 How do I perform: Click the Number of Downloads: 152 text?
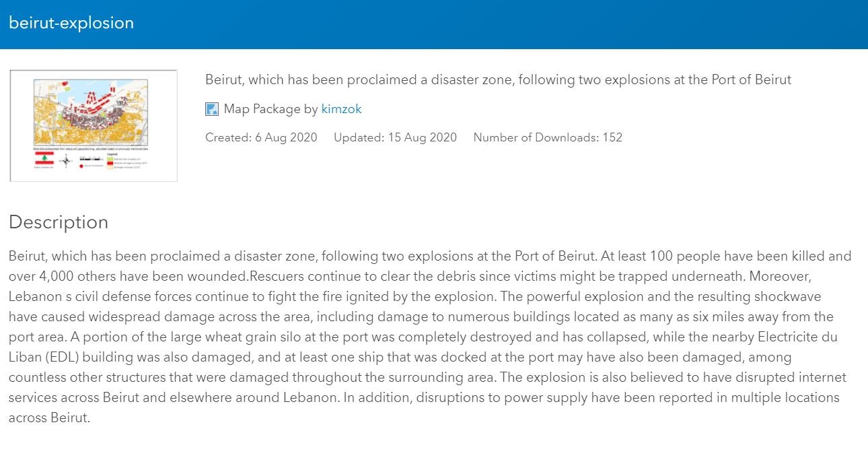click(x=548, y=137)
